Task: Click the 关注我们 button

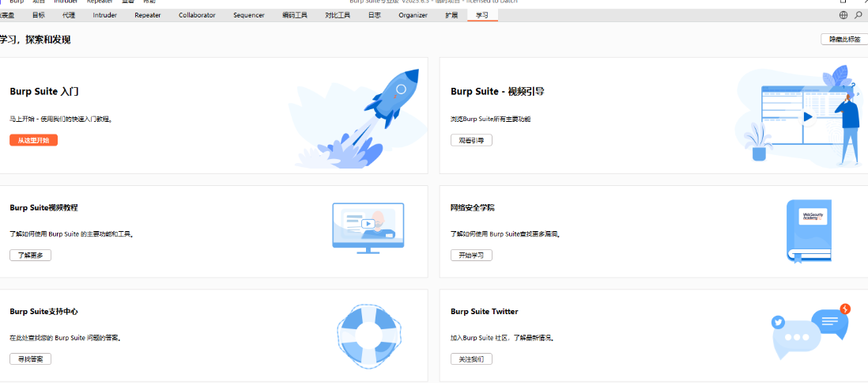Action: pos(471,358)
